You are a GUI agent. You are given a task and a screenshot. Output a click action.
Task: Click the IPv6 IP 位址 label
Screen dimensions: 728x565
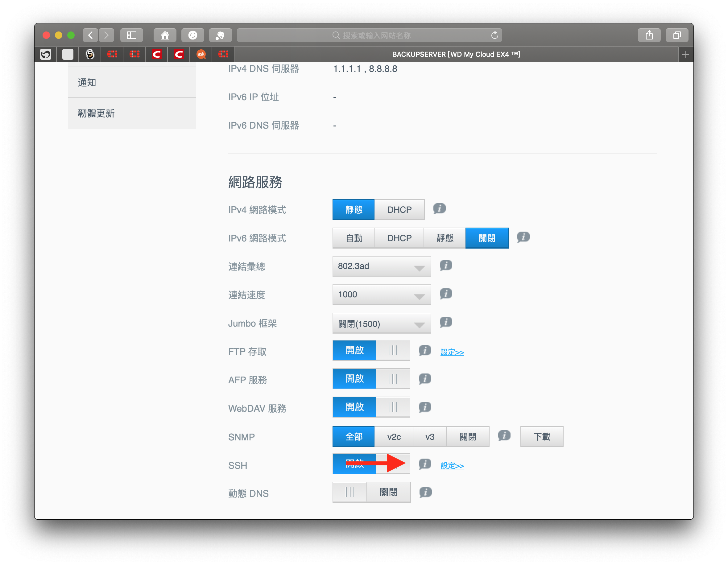254,97
